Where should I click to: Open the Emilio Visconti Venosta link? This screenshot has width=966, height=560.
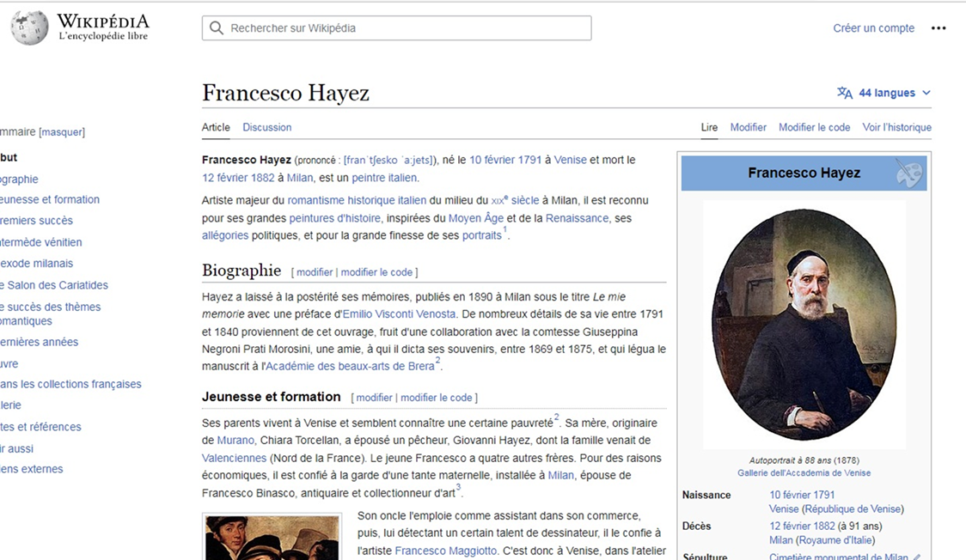coord(400,314)
